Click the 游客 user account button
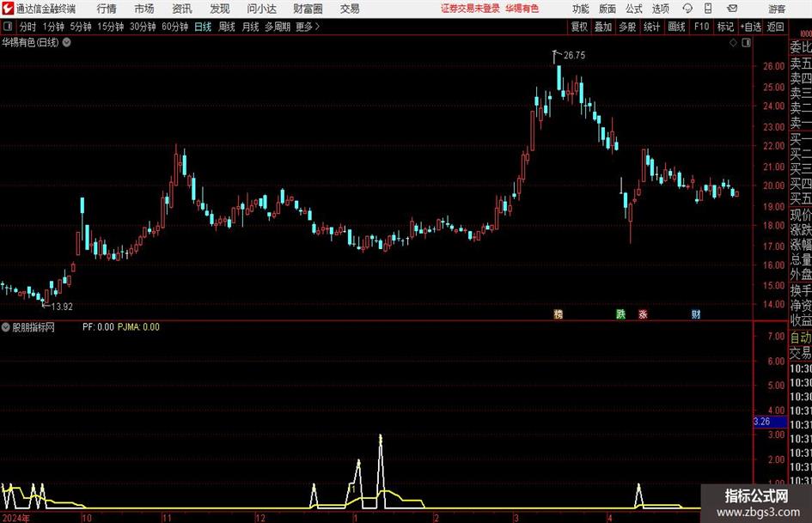 776,9
